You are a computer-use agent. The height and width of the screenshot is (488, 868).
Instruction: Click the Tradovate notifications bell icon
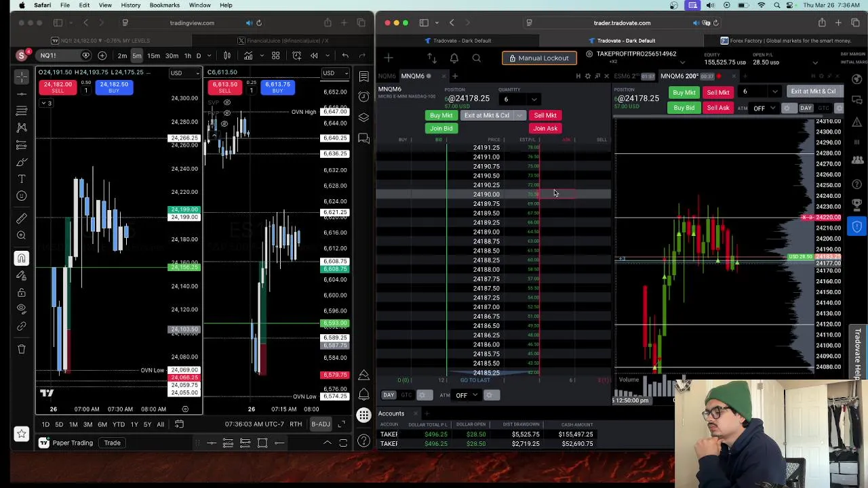click(x=454, y=58)
